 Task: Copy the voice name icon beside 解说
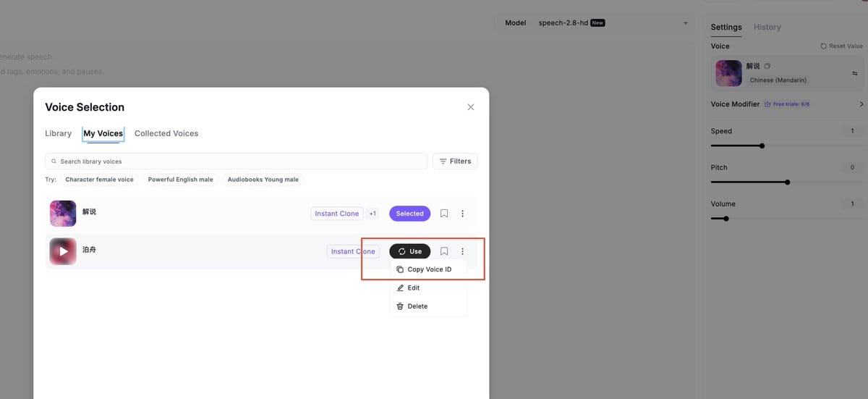(x=767, y=66)
